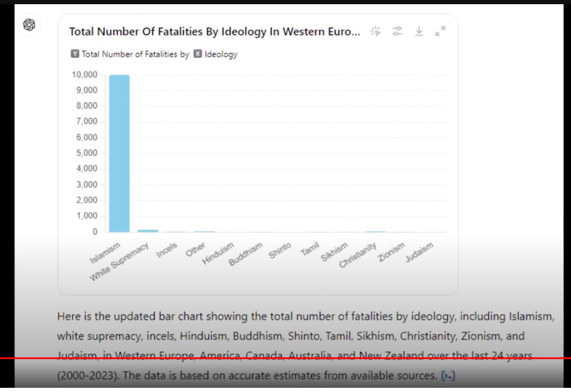This screenshot has width=571, height=392.
Task: Click the X axis Ideology legend badge
Action: click(198, 54)
